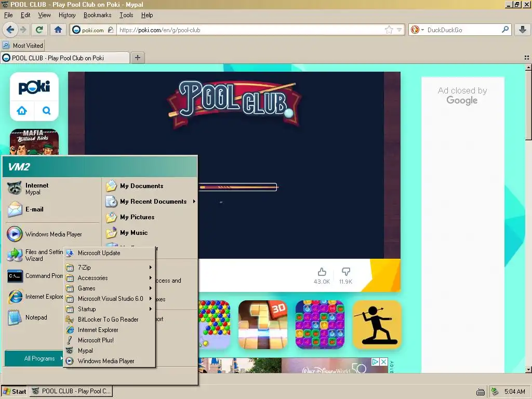The height and width of the screenshot is (399, 532).
Task: Click the page vertical scrollbar thumb
Action: coord(528,105)
